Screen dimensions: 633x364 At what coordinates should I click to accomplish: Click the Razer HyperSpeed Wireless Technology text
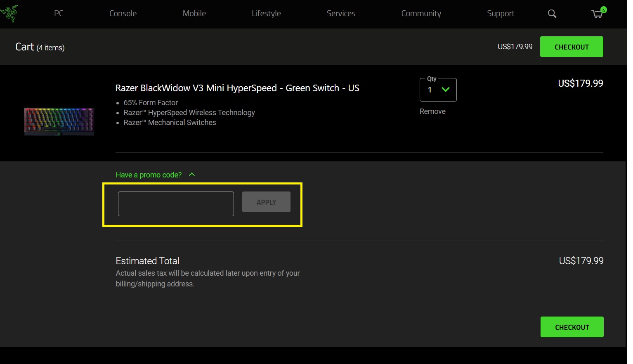(189, 113)
